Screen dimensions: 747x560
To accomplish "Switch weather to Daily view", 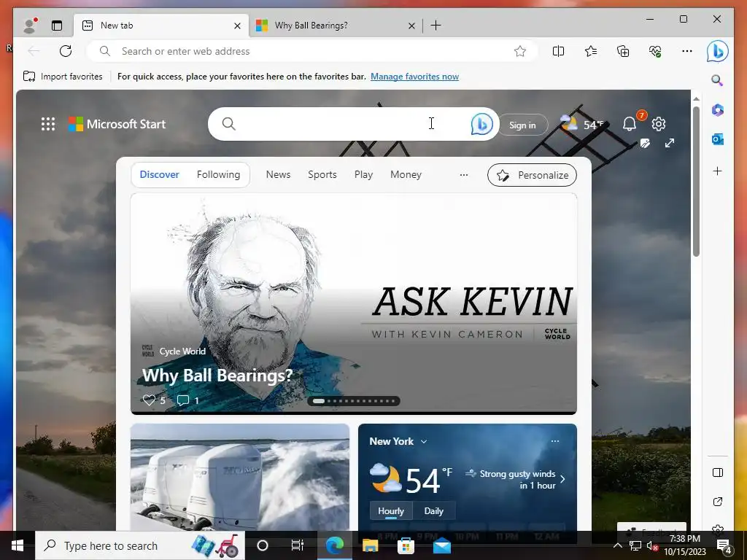I will click(433, 511).
